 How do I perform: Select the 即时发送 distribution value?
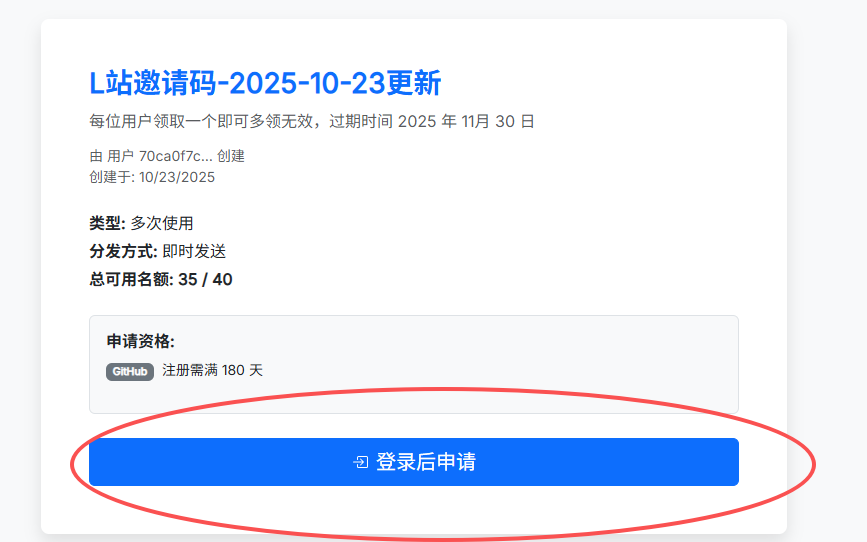point(194,251)
